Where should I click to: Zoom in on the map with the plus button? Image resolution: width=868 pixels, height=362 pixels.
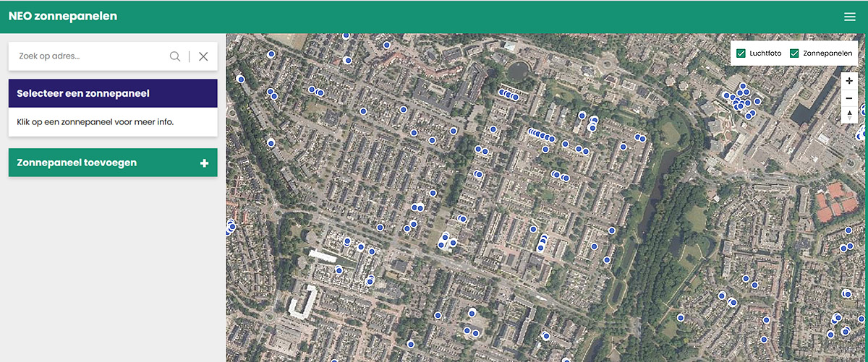click(849, 81)
